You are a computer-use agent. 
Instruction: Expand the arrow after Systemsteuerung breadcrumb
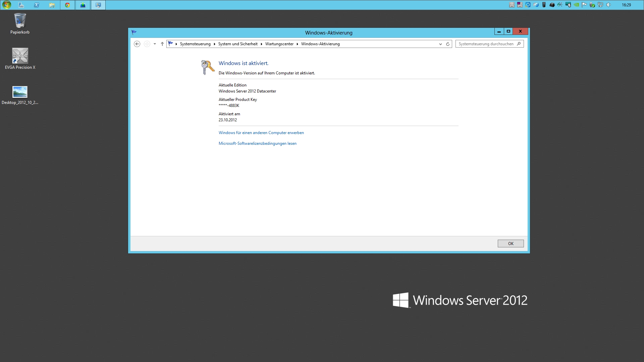point(215,44)
